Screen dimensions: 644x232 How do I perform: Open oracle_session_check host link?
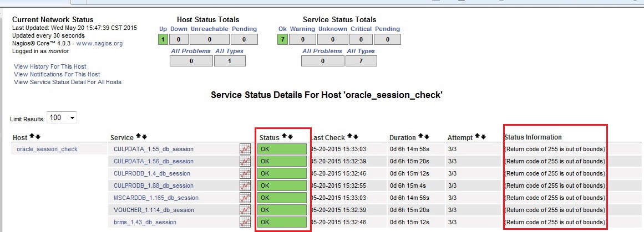[47, 149]
